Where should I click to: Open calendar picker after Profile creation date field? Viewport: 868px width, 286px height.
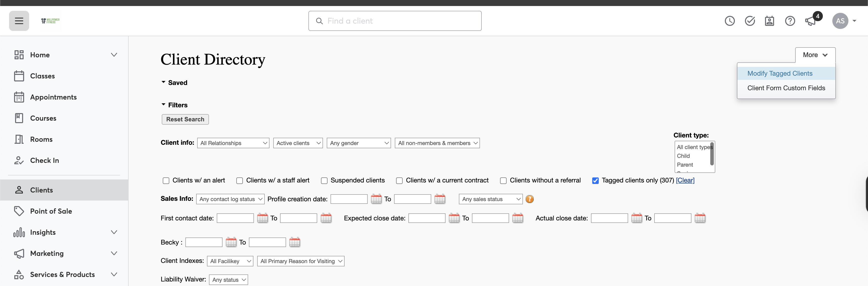tap(376, 199)
